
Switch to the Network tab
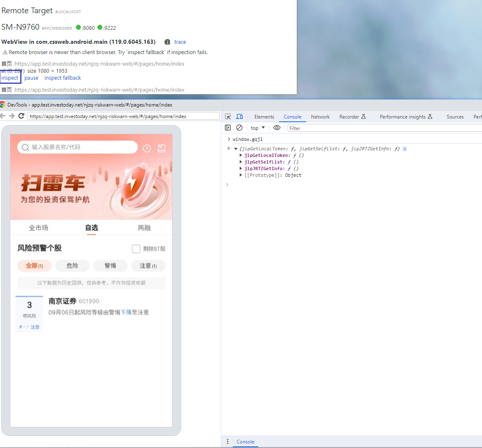(320, 116)
